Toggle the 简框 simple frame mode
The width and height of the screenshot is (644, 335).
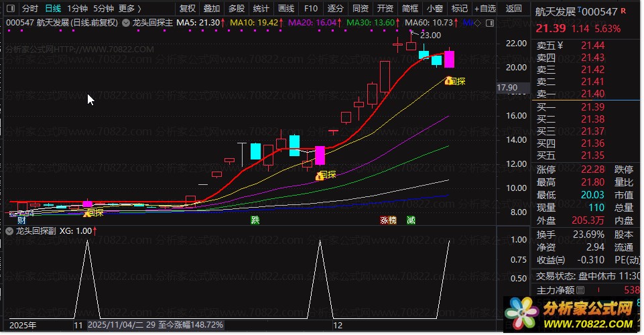[410, 8]
